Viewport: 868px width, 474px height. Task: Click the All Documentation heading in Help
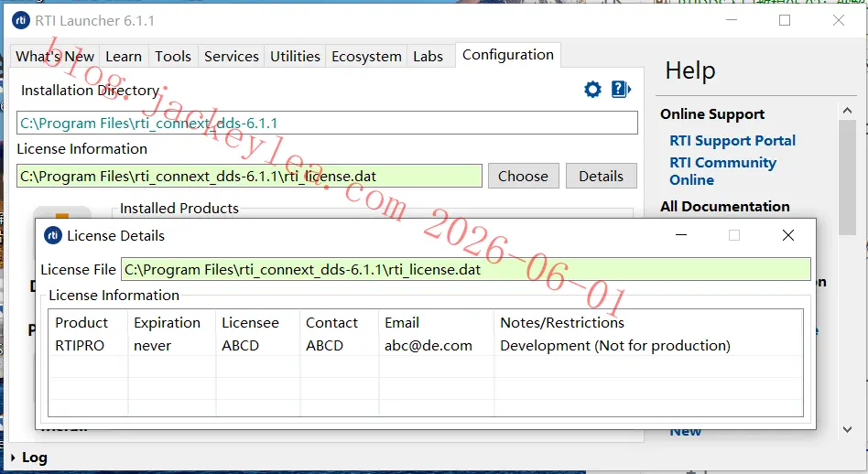[x=724, y=206]
